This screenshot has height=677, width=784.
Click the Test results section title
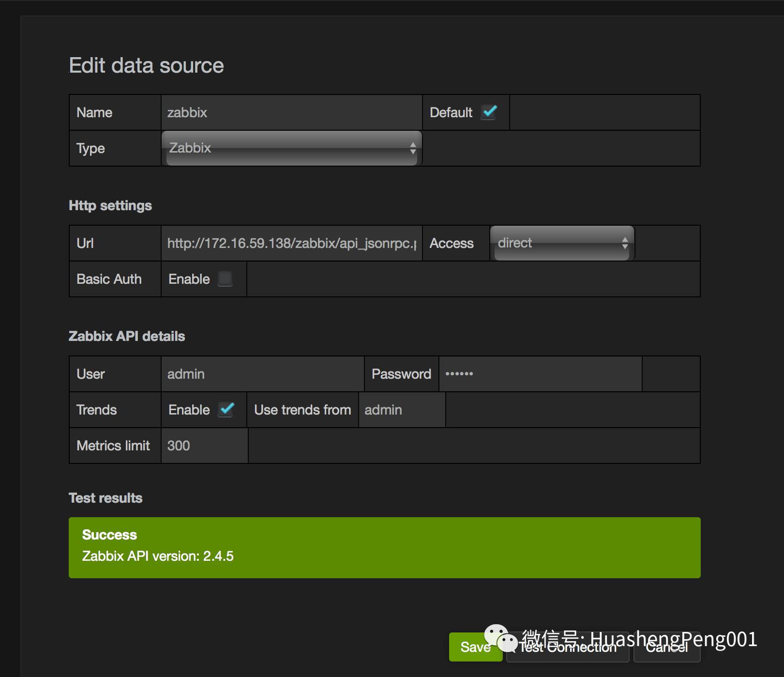(106, 498)
